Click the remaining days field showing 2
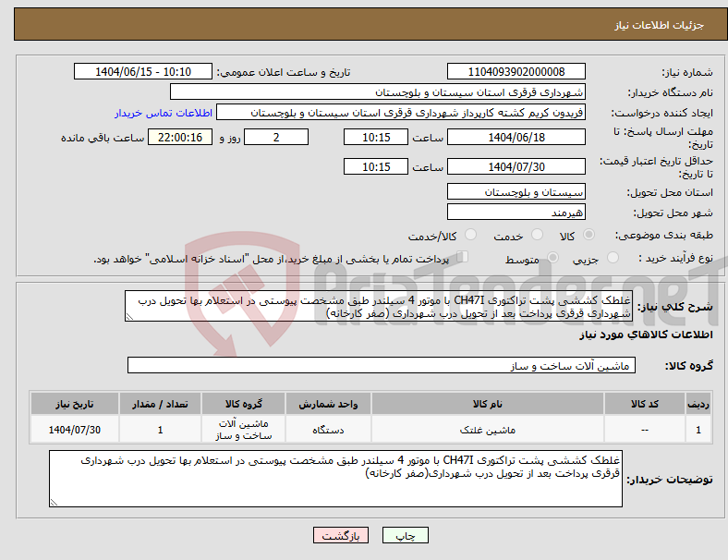The height and width of the screenshot is (560, 728). (x=276, y=138)
